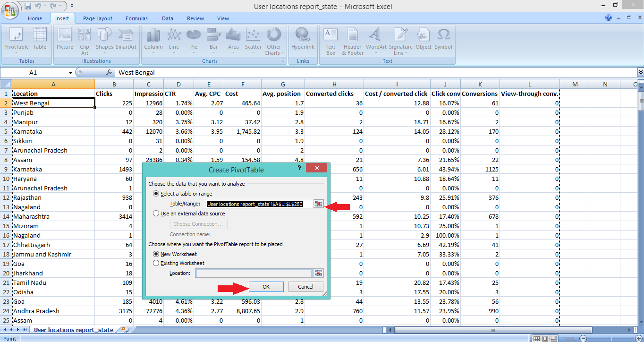Open Excel Help question mark icon
This screenshot has width=644, height=342.
[609, 18]
